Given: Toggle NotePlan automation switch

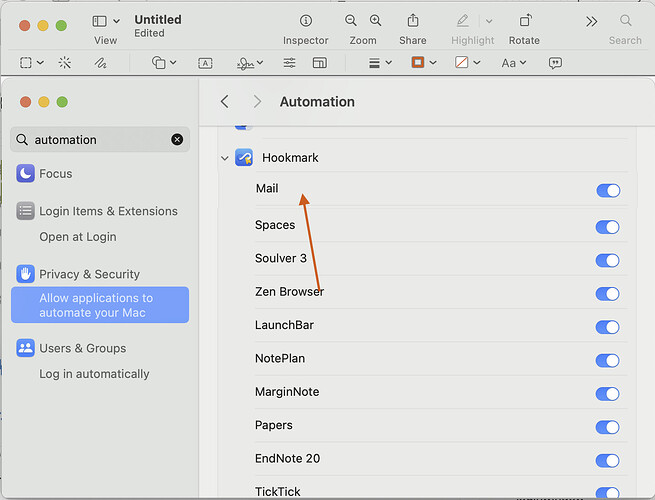Looking at the screenshot, I should 607,361.
